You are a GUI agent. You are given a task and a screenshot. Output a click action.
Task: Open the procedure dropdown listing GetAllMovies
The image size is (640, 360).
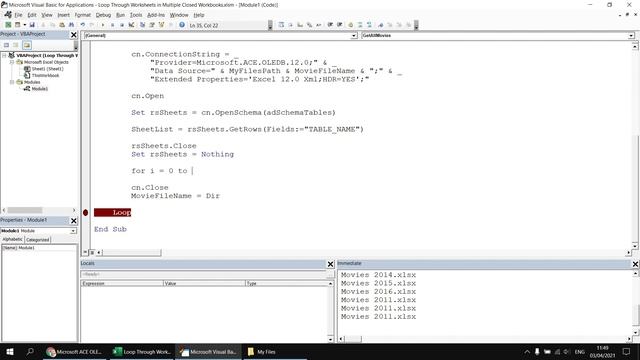[x=631, y=36]
